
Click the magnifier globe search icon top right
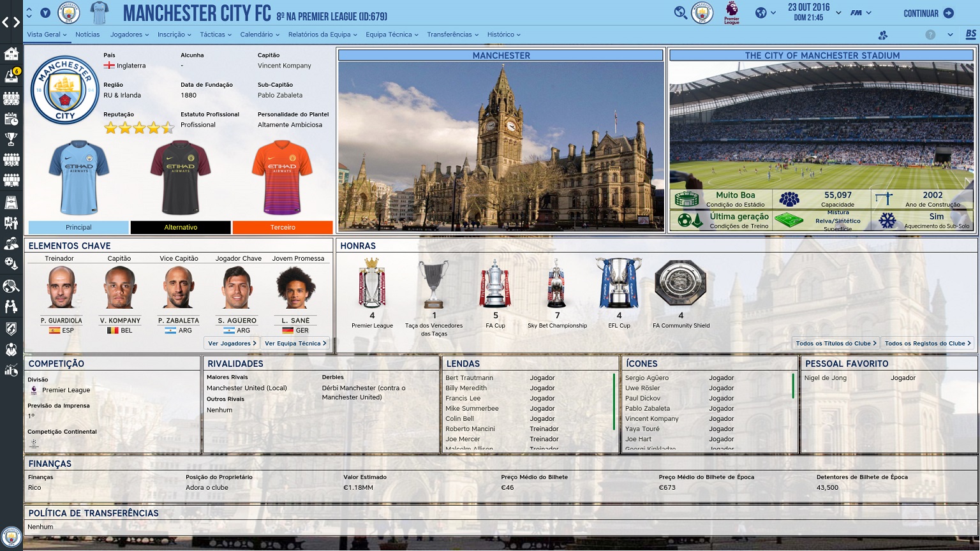pos(681,13)
